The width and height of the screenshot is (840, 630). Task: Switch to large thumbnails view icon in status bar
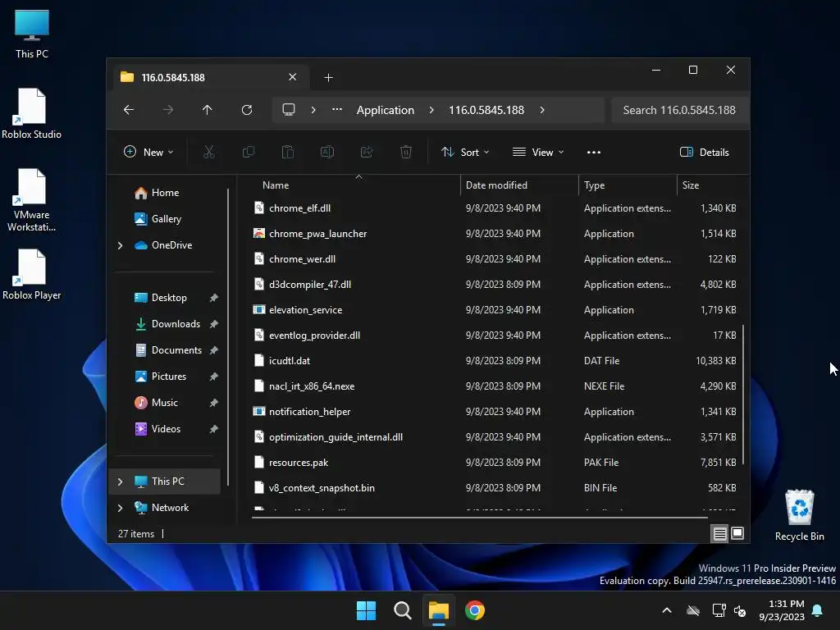(737, 533)
